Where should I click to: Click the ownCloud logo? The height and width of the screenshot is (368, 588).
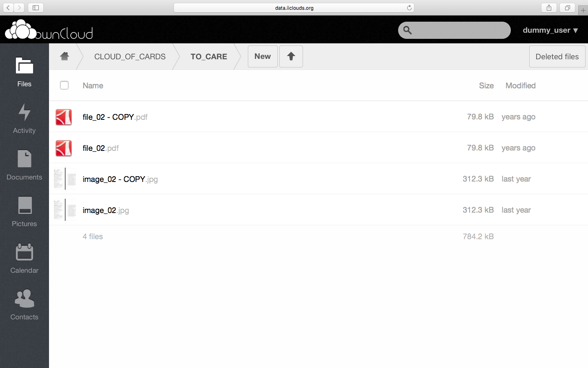(49, 30)
